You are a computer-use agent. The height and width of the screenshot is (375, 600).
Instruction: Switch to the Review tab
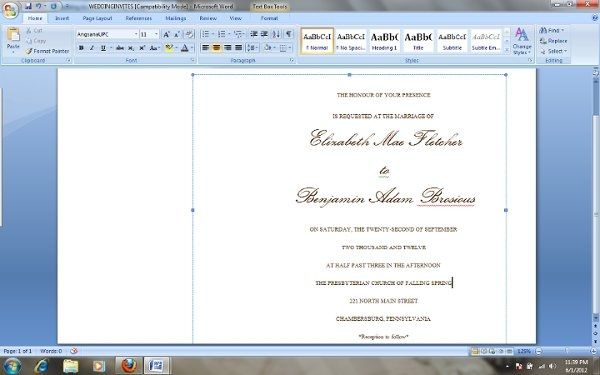[x=208, y=18]
